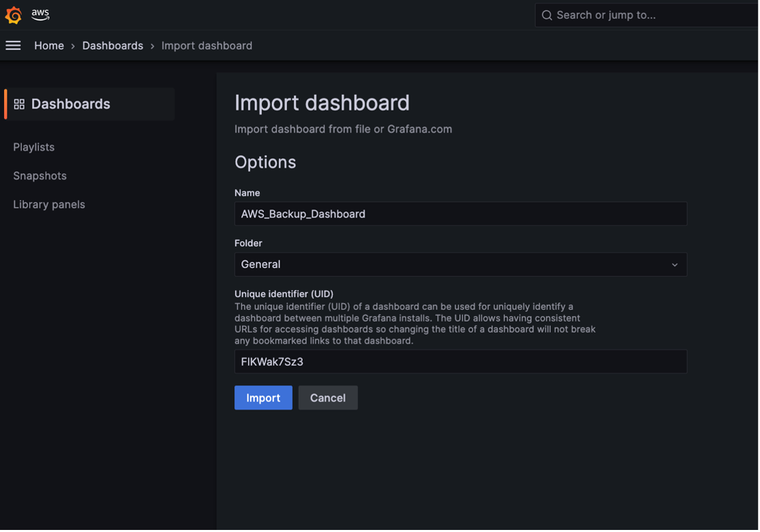The image size is (760, 532).
Task: Cancel the dashboard import
Action: click(x=327, y=397)
